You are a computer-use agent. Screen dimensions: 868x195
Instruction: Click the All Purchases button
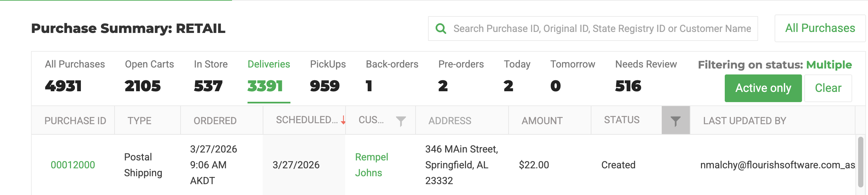820,28
